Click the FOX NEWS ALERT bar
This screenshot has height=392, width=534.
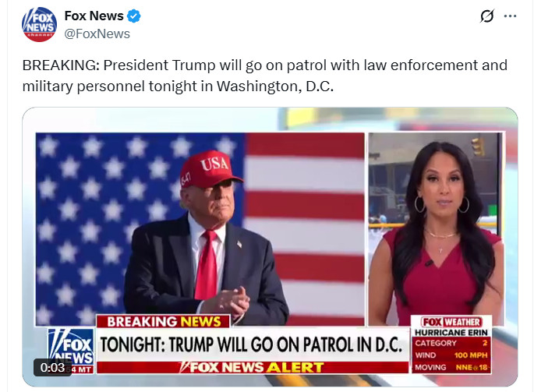click(x=253, y=367)
